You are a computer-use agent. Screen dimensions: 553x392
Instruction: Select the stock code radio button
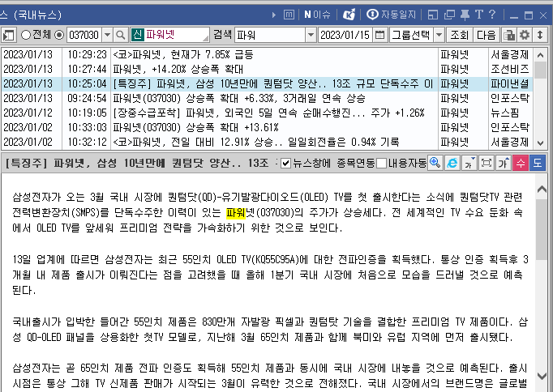[x=59, y=35]
